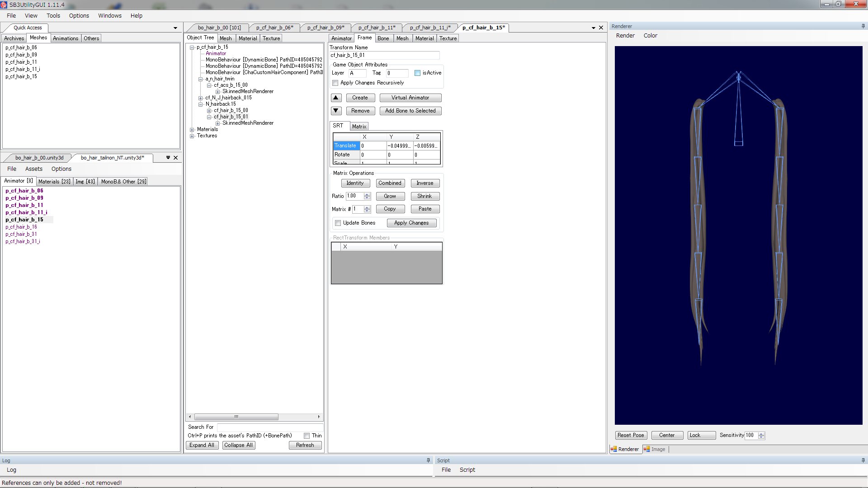Open the Tools menu
This screenshot has width=868, height=488.
(x=53, y=15)
